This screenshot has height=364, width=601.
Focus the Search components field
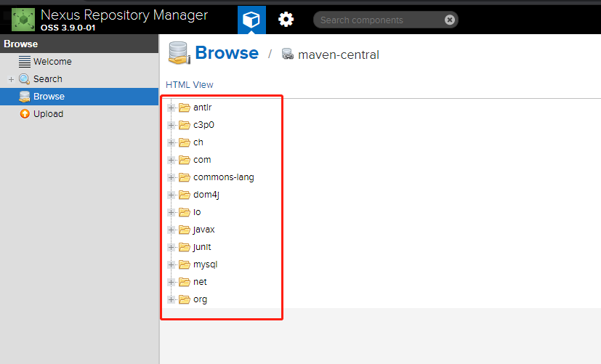point(386,20)
